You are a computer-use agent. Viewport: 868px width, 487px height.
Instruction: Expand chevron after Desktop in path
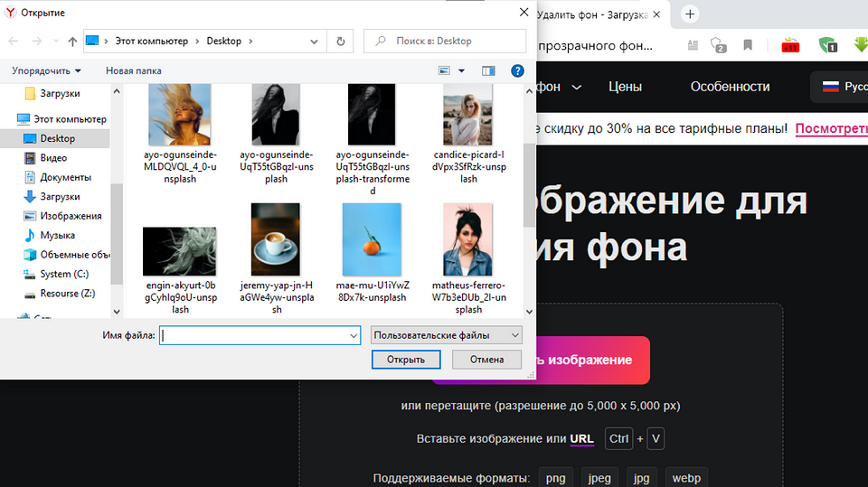tap(250, 41)
